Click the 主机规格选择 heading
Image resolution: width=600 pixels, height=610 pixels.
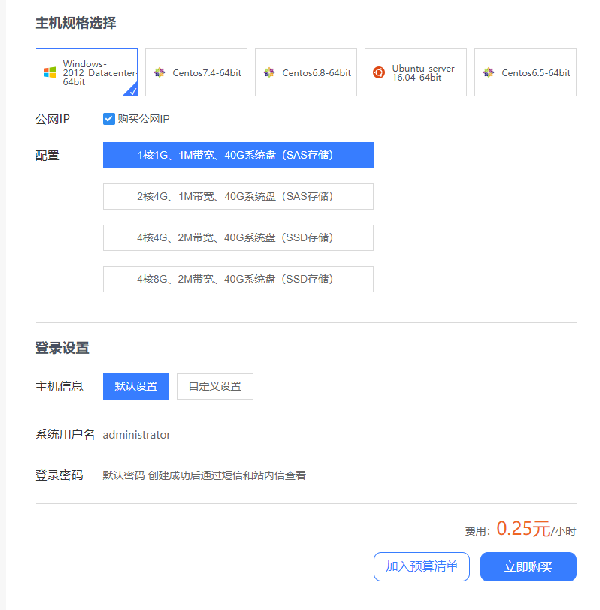(x=76, y=23)
